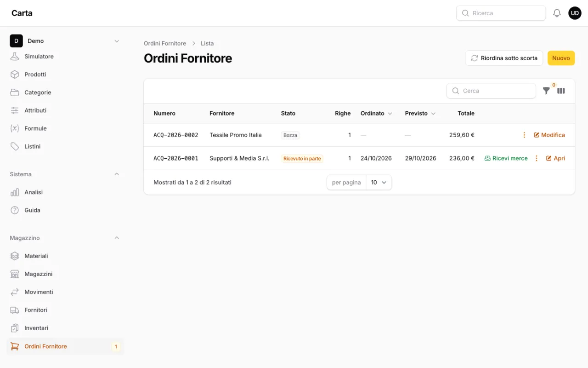Collapse the Magazzino sidebar group
The height and width of the screenshot is (368, 588).
[117, 238]
